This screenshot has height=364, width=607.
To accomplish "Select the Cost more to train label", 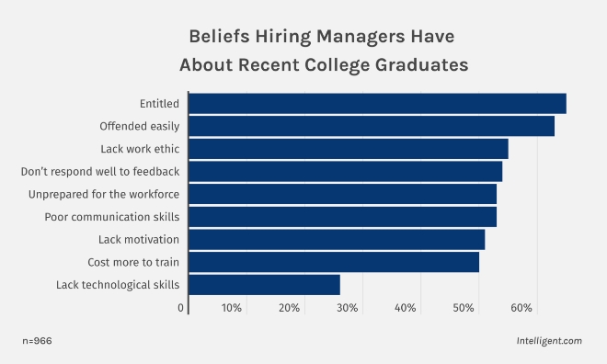I will 133,262.
